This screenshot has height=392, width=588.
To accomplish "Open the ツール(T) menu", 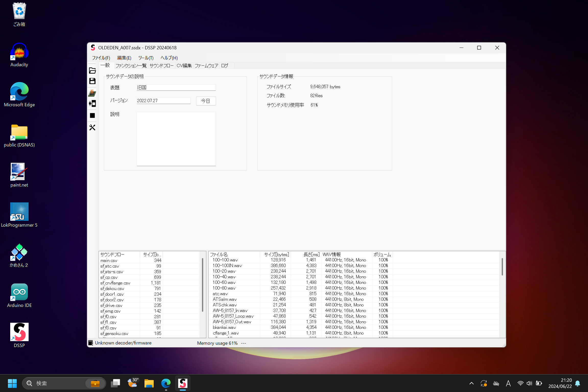I will (x=146, y=58).
